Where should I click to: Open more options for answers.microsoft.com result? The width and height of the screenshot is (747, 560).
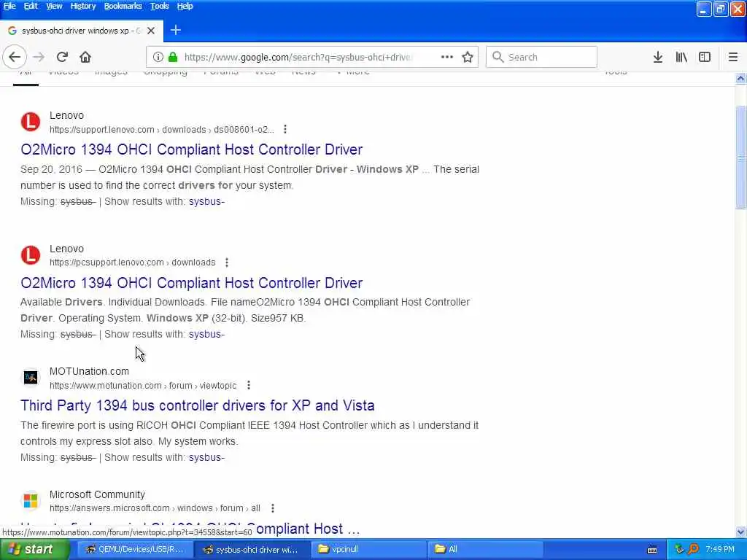(273, 508)
